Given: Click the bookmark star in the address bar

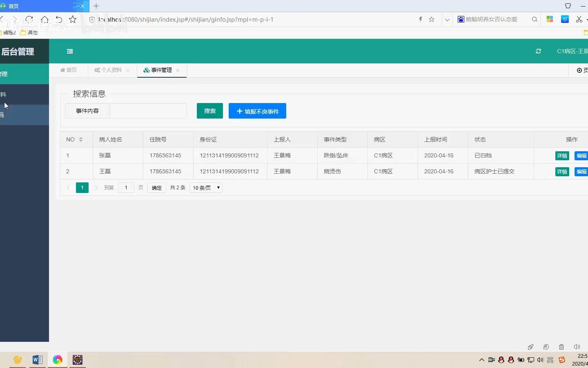Looking at the screenshot, I should point(432,19).
